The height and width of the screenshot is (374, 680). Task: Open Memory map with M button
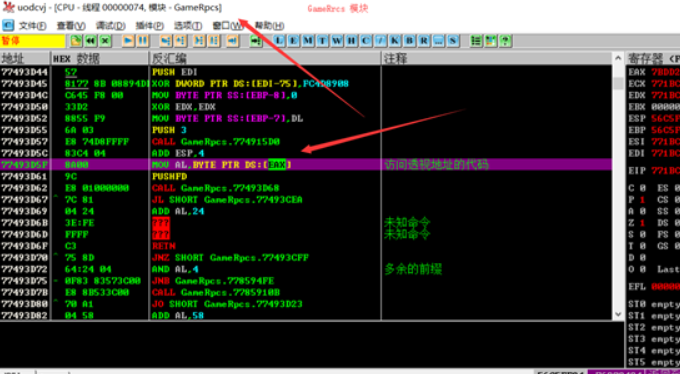tap(308, 41)
